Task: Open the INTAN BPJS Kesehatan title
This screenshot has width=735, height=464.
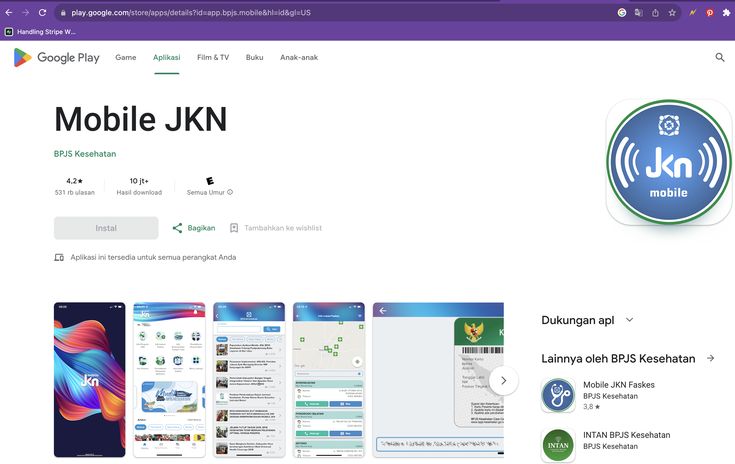Action: point(627,435)
